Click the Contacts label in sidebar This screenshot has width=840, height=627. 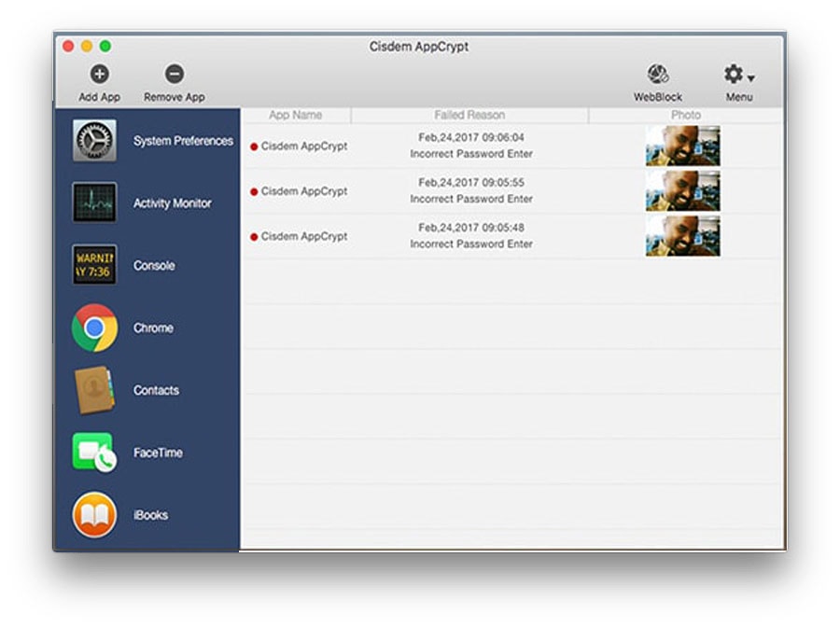[157, 390]
